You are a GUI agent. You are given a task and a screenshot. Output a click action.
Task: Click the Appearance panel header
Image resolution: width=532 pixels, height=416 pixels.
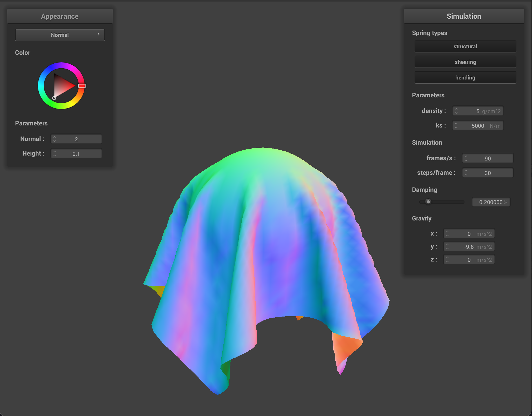(60, 16)
